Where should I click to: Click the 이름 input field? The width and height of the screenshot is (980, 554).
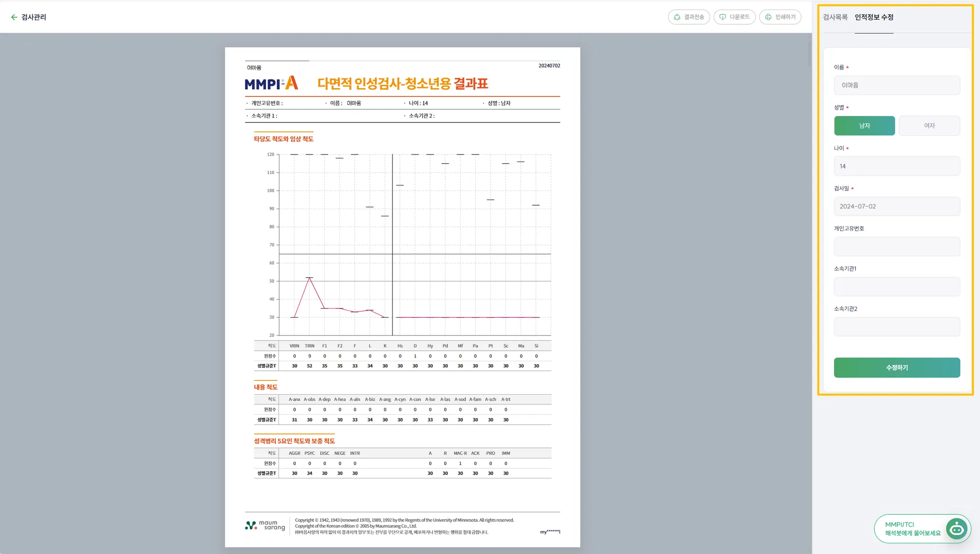[897, 85]
